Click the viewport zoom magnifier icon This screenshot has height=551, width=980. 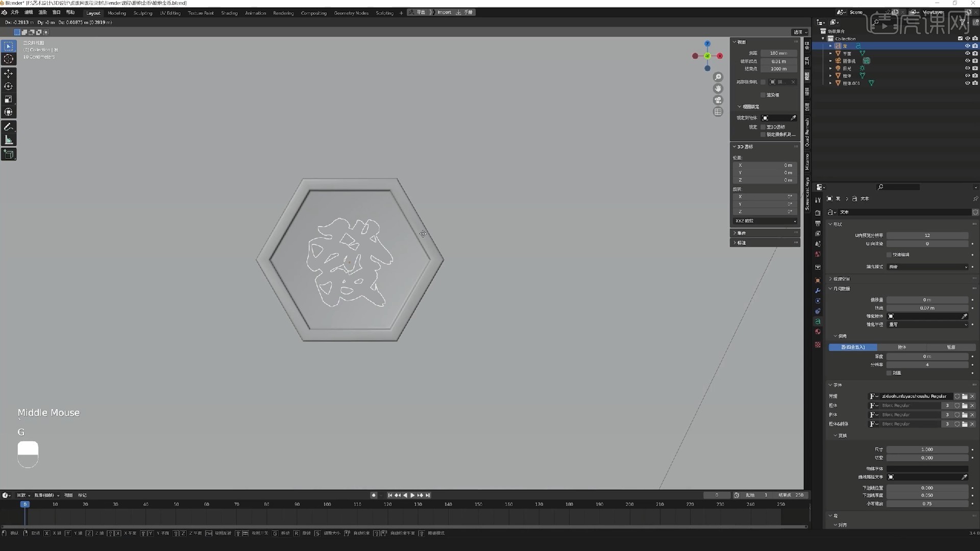[x=718, y=77]
